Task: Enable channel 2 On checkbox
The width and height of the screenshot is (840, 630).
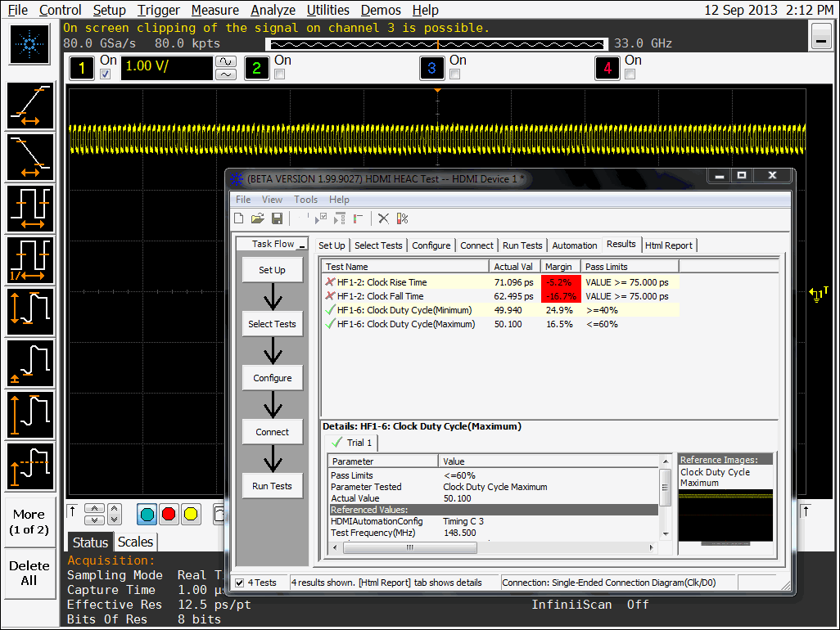Action: [280, 74]
